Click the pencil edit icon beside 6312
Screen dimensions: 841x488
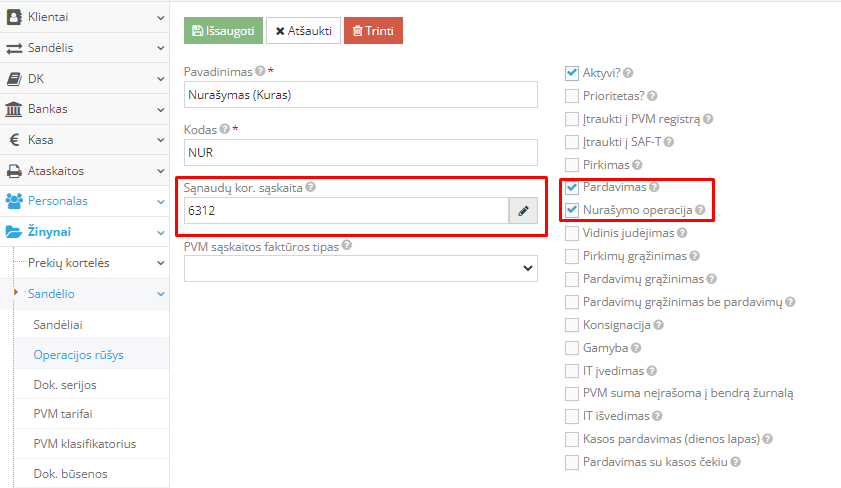click(523, 211)
